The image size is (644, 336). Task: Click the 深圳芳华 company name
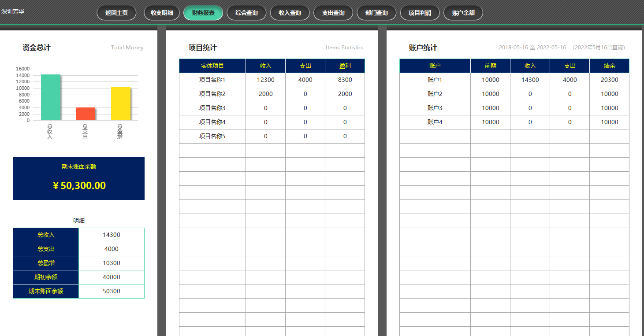point(13,11)
